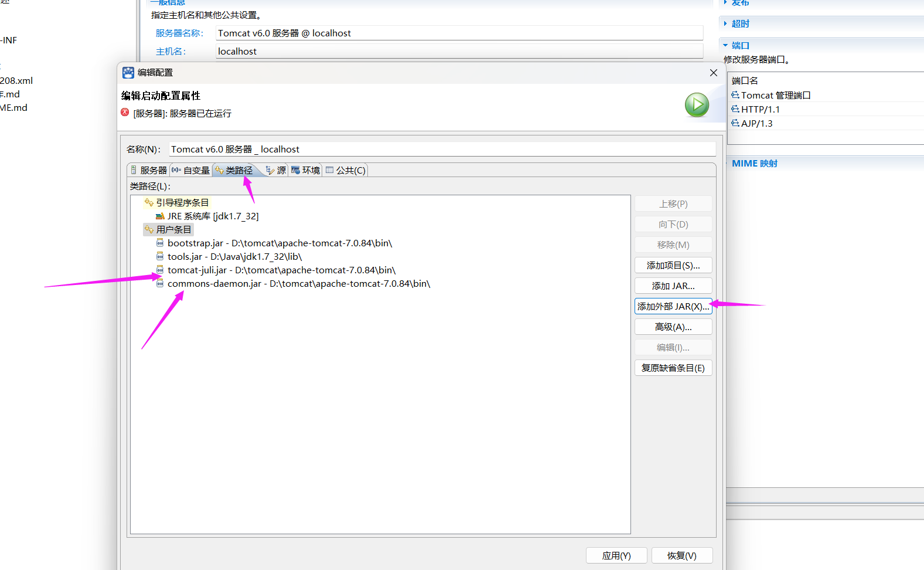924x570 pixels.
Task: Expand the MIME 映射 section
Action: (754, 163)
